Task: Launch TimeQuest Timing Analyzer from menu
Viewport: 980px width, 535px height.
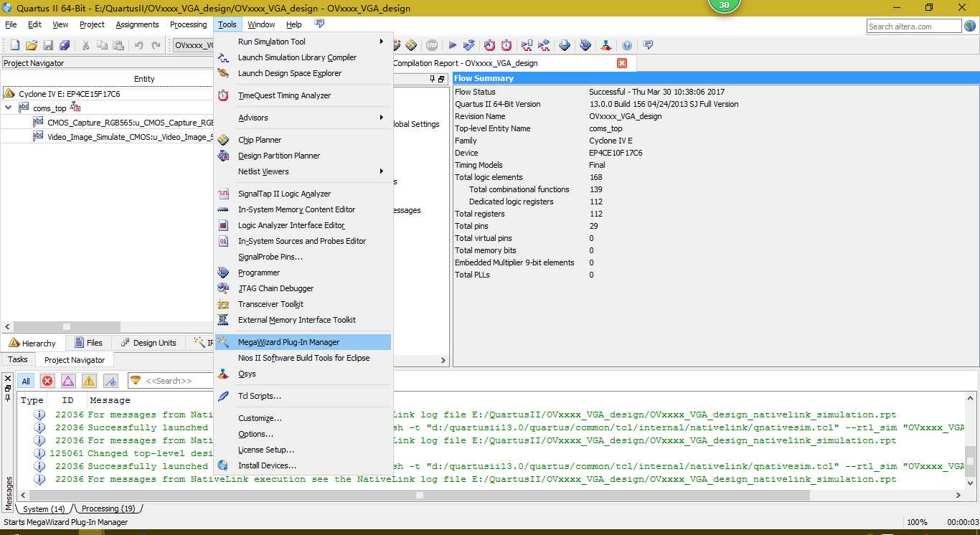Action: click(303, 95)
